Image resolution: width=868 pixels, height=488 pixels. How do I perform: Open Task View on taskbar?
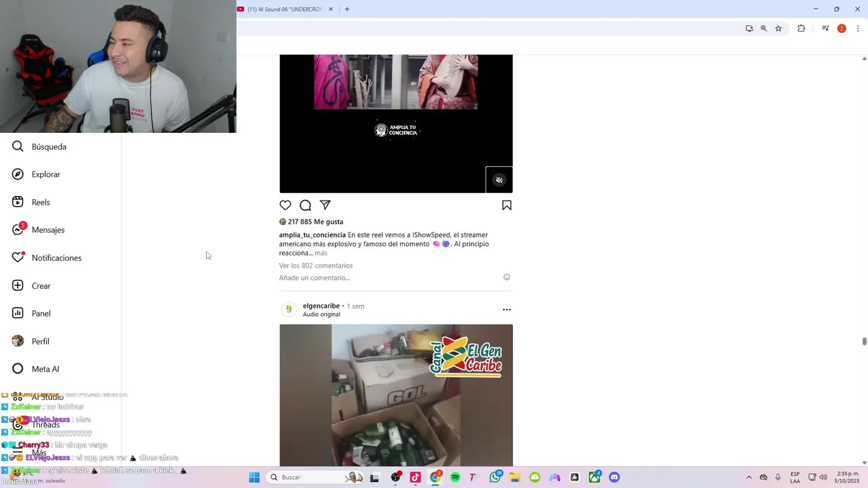(374, 477)
